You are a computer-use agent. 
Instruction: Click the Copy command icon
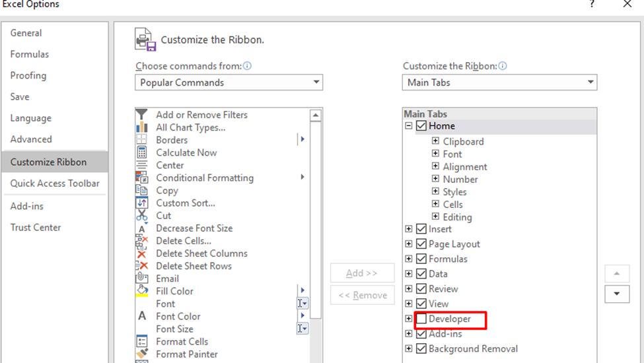click(142, 190)
